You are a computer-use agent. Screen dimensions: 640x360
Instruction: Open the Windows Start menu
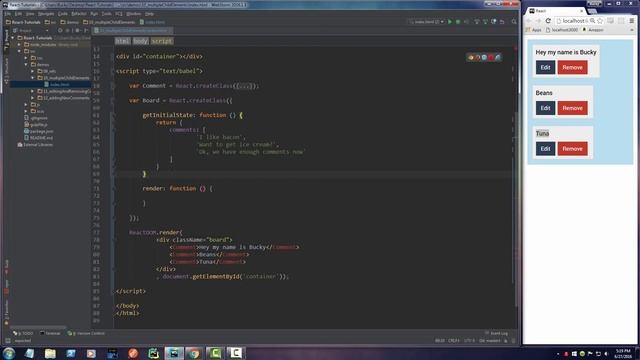[x=9, y=353]
